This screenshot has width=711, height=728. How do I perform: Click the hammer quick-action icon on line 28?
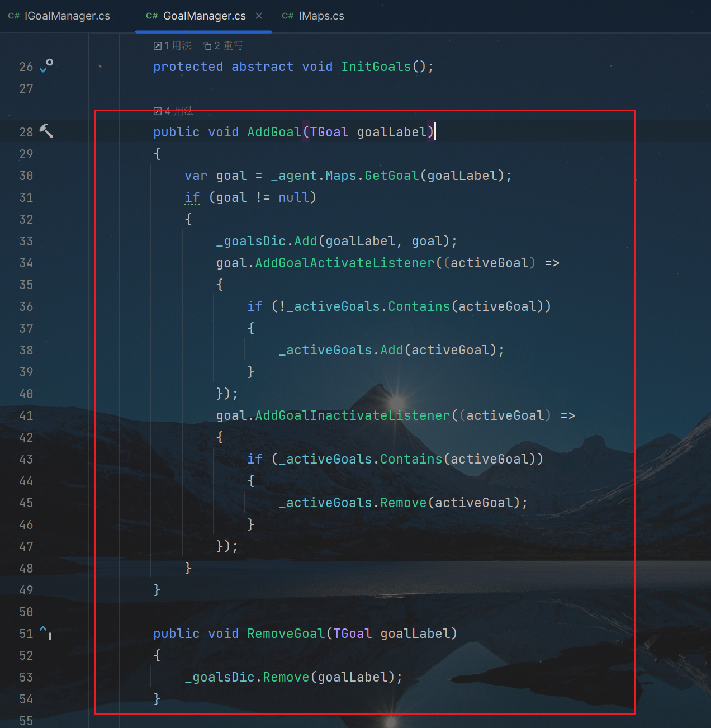46,131
